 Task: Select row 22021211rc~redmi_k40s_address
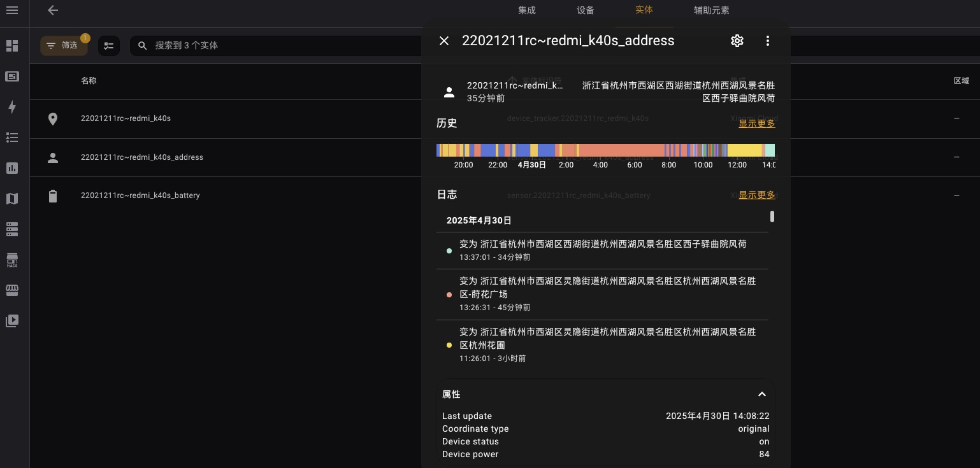tap(226, 157)
